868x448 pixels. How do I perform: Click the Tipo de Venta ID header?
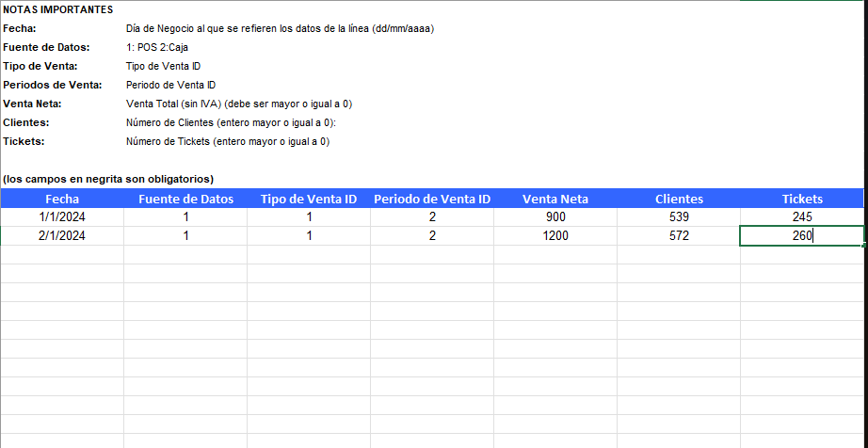(x=309, y=199)
